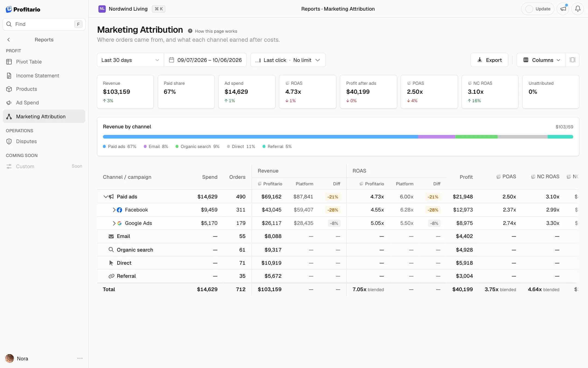The width and height of the screenshot is (588, 368).
Task: Expand the Facebook campaigns row
Action: coord(114,210)
